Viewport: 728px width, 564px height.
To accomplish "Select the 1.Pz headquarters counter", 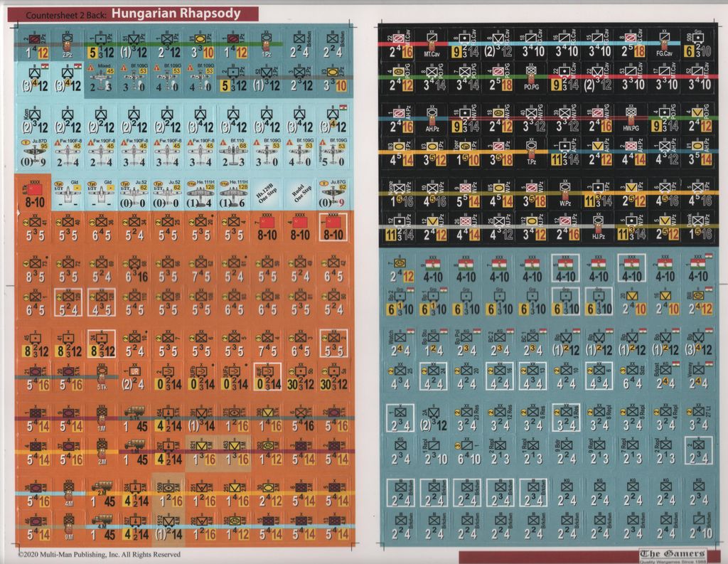I will pos(267,45).
